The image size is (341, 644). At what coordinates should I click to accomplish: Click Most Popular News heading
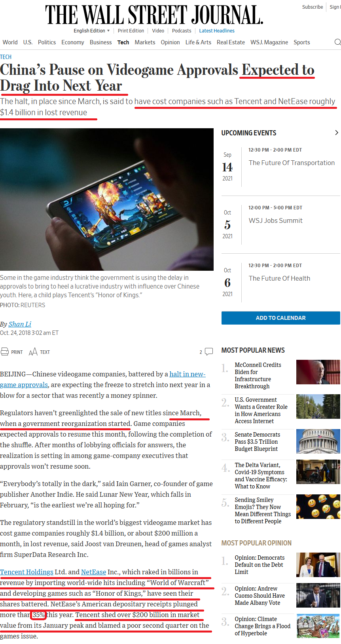coord(253,350)
